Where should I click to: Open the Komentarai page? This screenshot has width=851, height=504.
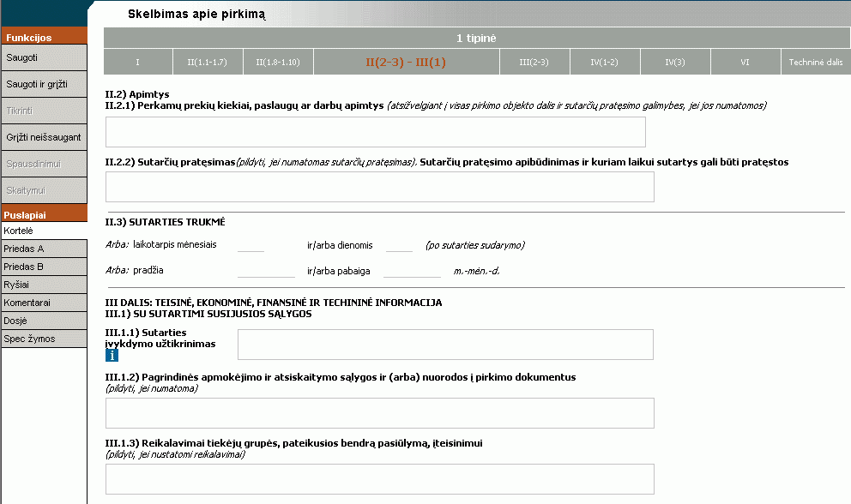point(44,303)
